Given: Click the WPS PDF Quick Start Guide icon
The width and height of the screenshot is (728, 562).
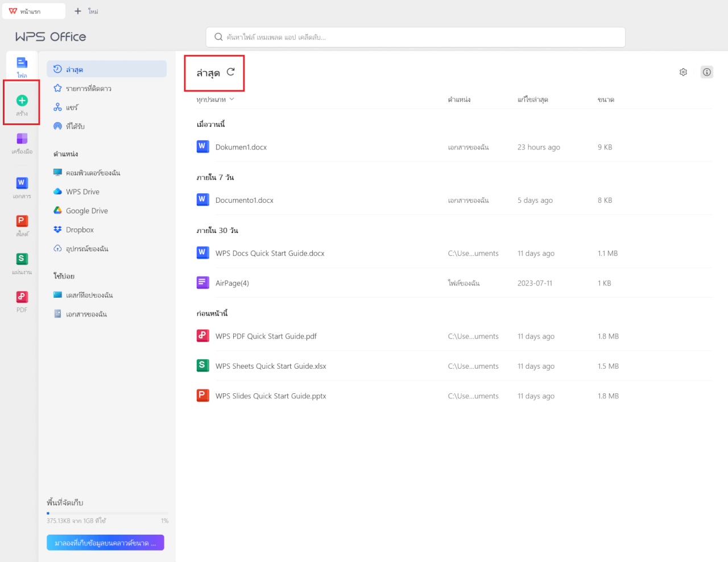Looking at the screenshot, I should click(202, 336).
